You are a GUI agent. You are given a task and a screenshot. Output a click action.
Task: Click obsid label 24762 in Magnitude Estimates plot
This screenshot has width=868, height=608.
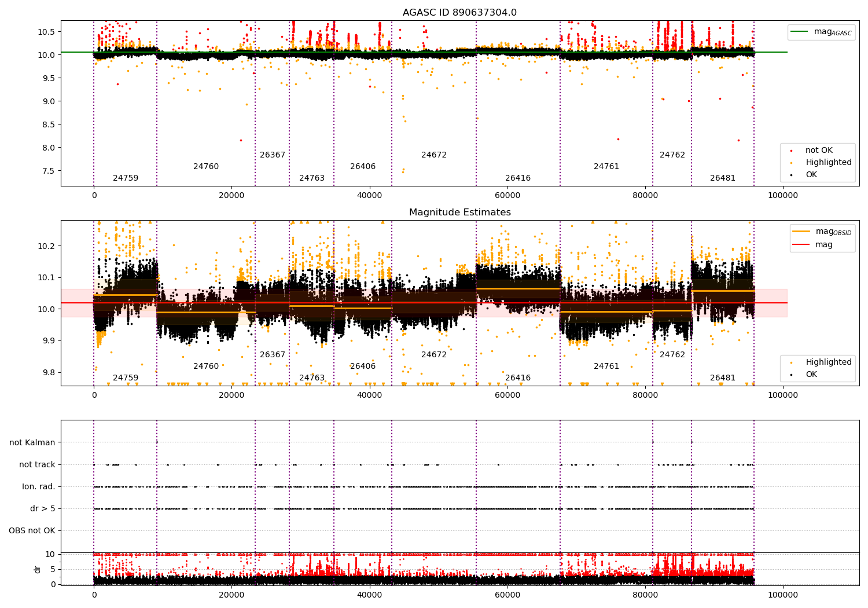(x=672, y=355)
